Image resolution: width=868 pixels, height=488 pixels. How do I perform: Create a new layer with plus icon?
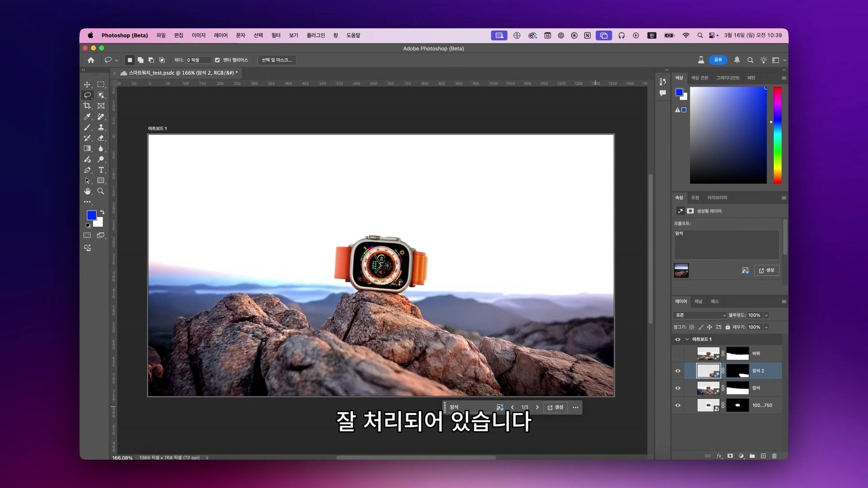763,456
